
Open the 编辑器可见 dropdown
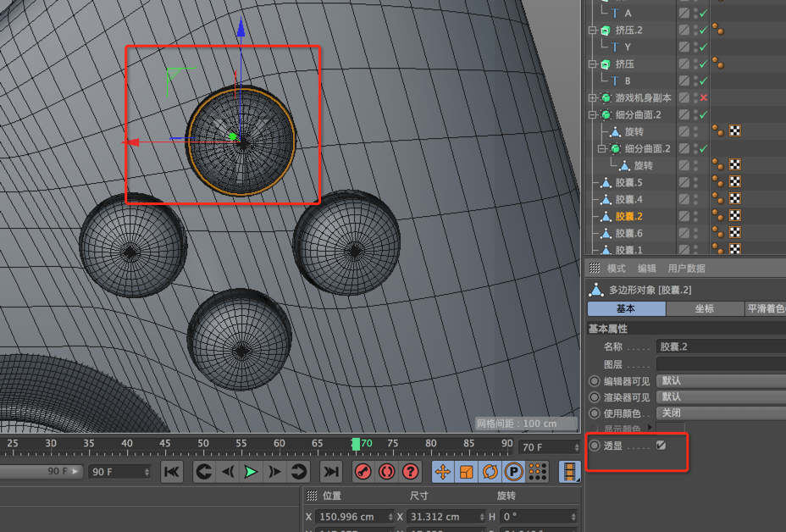[x=721, y=381]
